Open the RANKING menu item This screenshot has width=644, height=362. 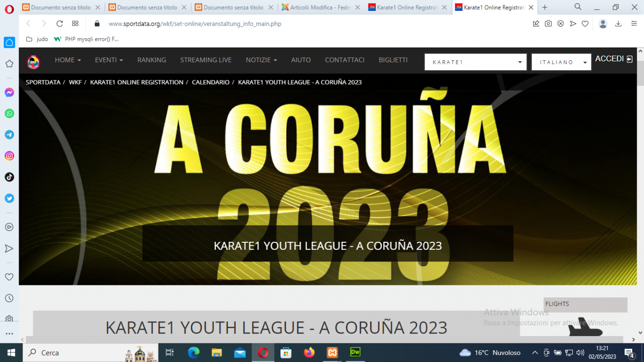coord(151,60)
